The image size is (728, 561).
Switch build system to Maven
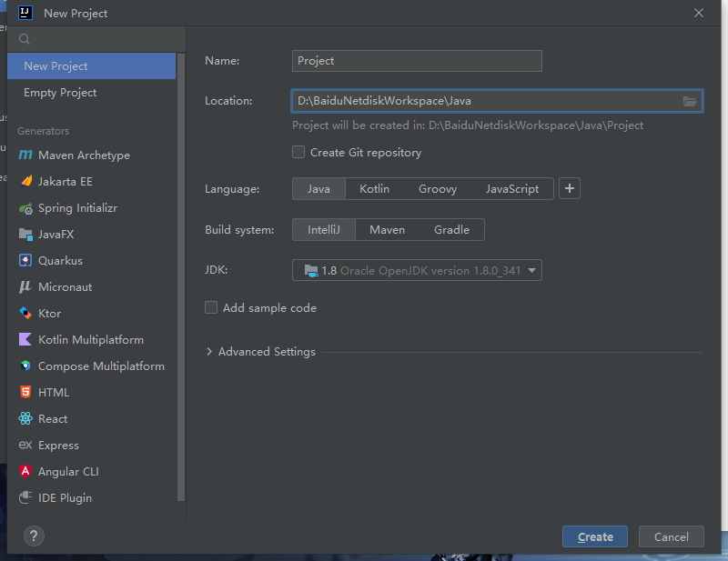click(387, 230)
